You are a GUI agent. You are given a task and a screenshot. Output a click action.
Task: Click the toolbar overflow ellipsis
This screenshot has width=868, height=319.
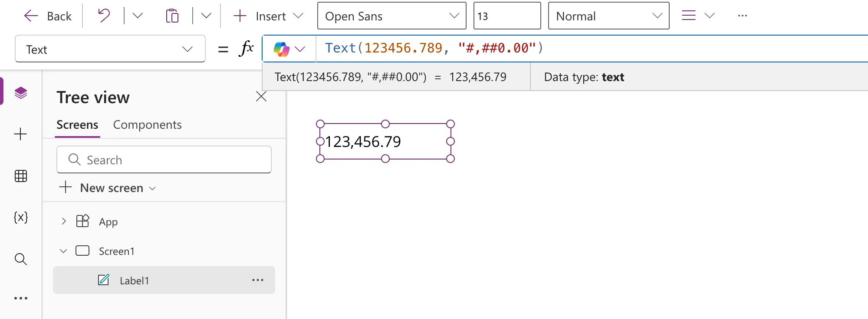click(x=743, y=16)
